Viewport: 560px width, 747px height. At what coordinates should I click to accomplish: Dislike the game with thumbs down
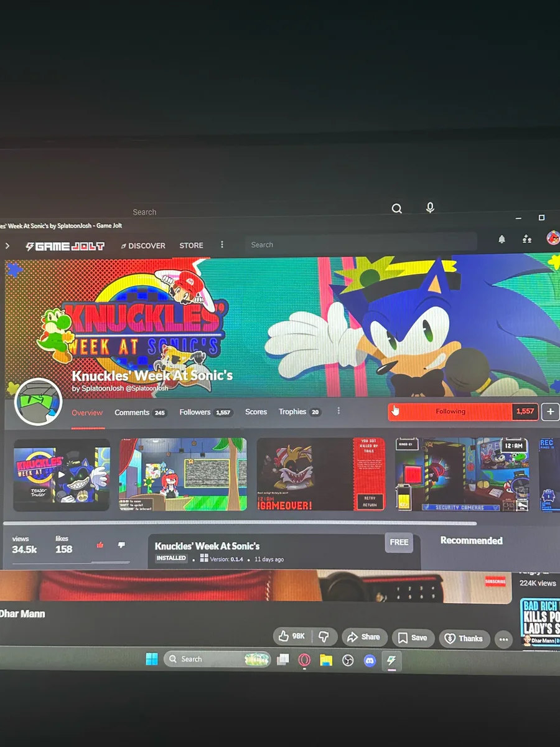(x=121, y=545)
